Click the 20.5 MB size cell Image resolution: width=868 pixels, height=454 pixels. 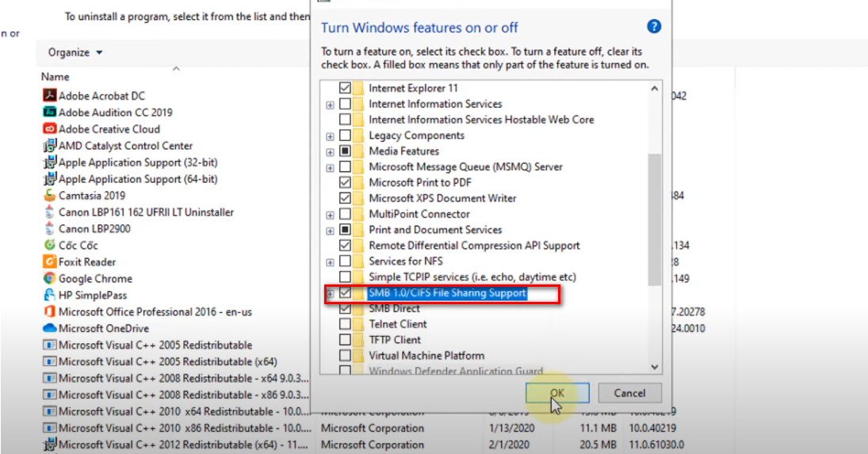[x=598, y=444]
